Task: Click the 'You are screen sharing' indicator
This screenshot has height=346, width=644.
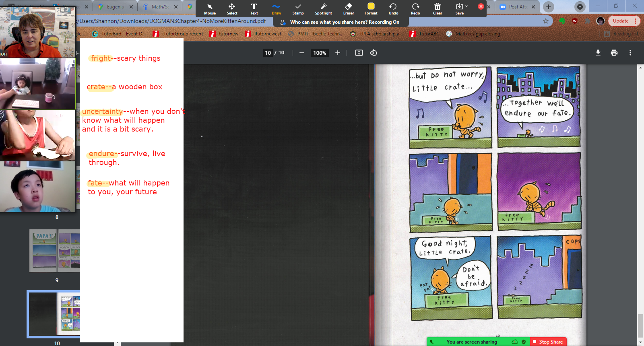Action: click(472, 342)
